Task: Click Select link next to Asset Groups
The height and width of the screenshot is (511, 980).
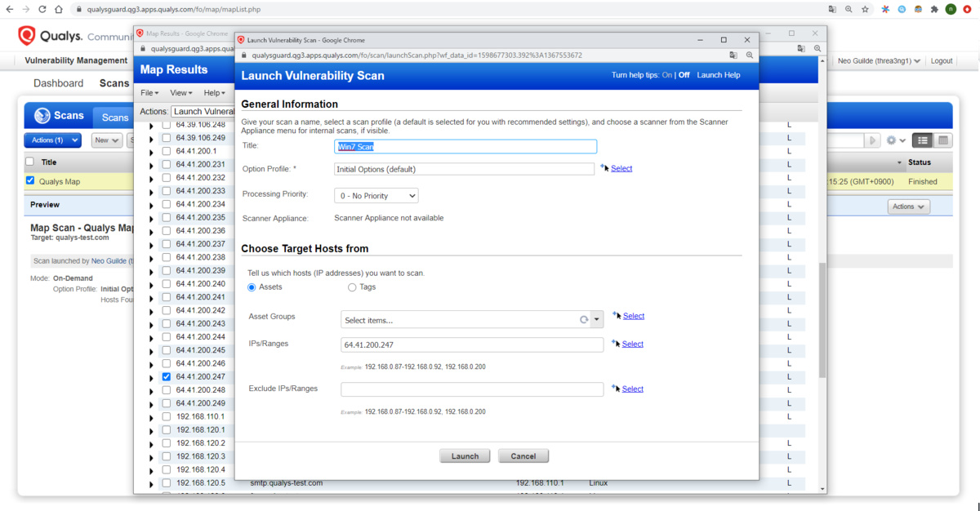Action: pyautogui.click(x=634, y=316)
